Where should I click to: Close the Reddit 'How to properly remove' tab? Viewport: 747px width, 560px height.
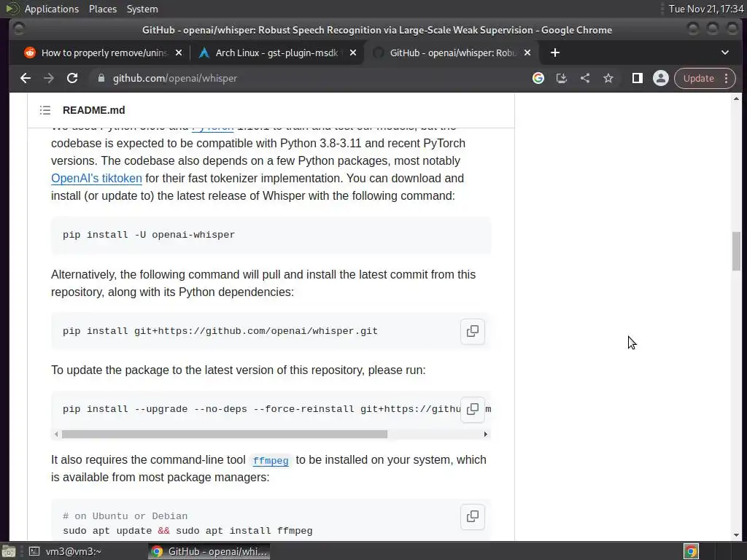point(179,52)
